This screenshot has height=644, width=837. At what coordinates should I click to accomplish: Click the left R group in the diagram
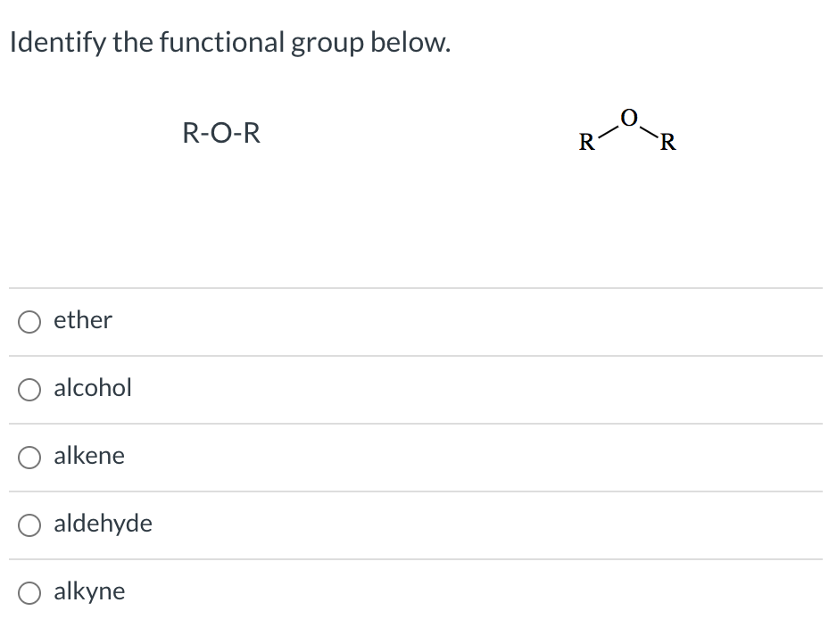[587, 143]
